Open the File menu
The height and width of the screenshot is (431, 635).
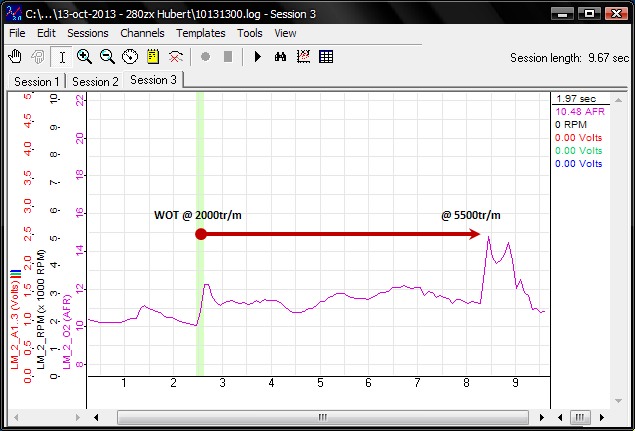[17, 33]
